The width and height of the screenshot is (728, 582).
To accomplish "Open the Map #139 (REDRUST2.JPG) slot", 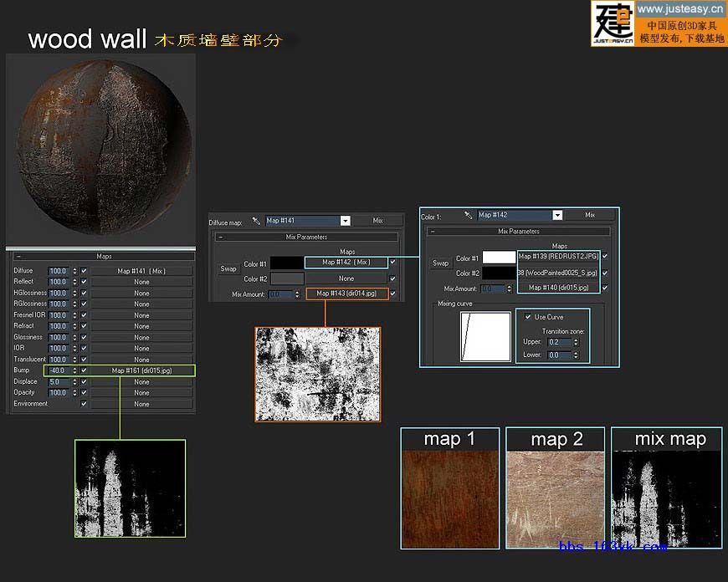I will pos(558,256).
